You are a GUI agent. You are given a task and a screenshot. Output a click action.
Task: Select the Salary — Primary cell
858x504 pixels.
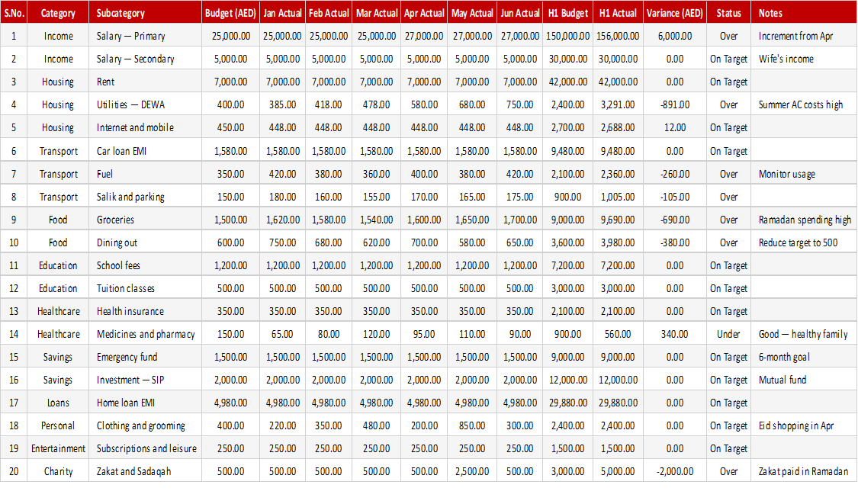[x=145, y=36]
